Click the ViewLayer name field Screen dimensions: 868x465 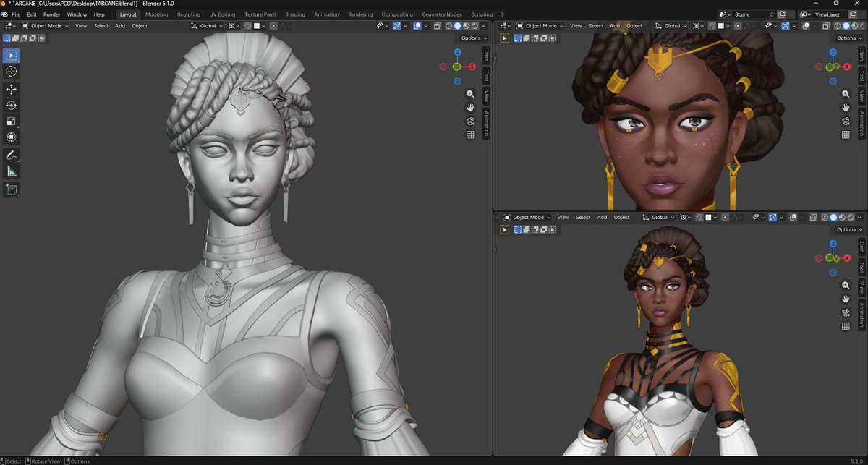pyautogui.click(x=830, y=14)
